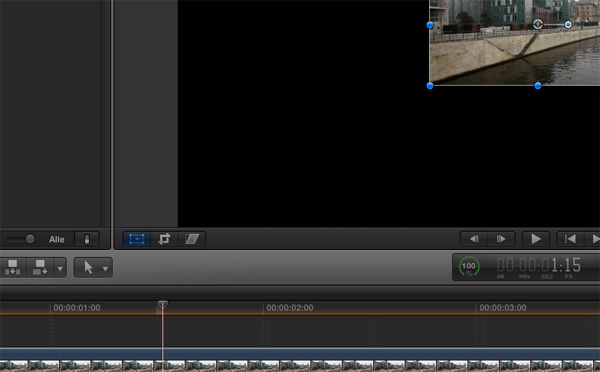Click the anchor point center handle
The image size is (600, 372).
538,24
